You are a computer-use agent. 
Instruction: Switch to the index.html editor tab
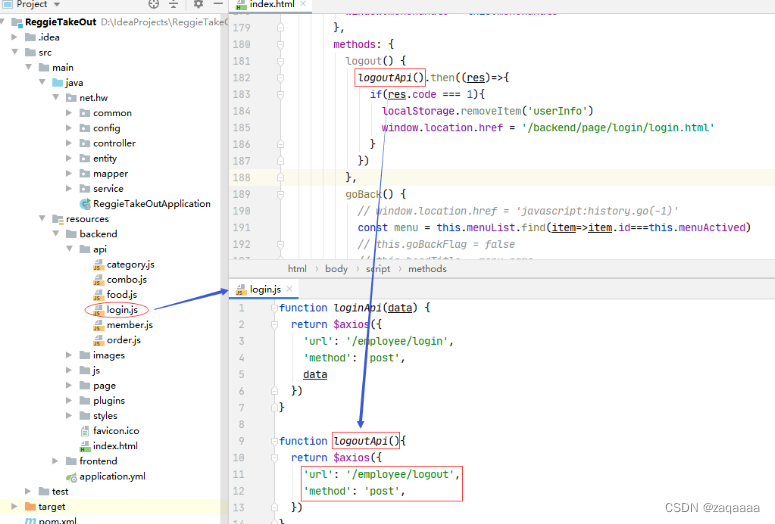272,4
